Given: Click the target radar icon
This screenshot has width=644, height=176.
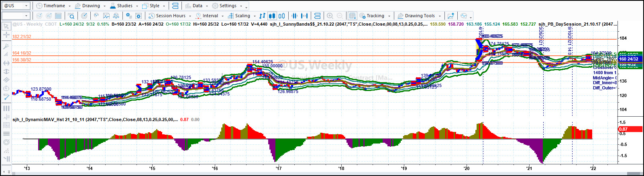Looking at the screenshot, I should click(x=84, y=16).
